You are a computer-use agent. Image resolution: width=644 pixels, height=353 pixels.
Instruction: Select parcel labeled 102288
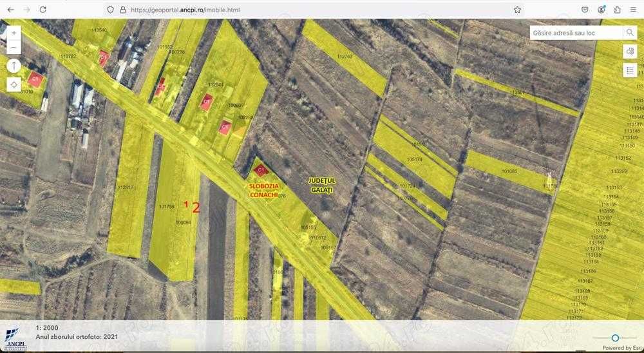pyautogui.click(x=245, y=117)
